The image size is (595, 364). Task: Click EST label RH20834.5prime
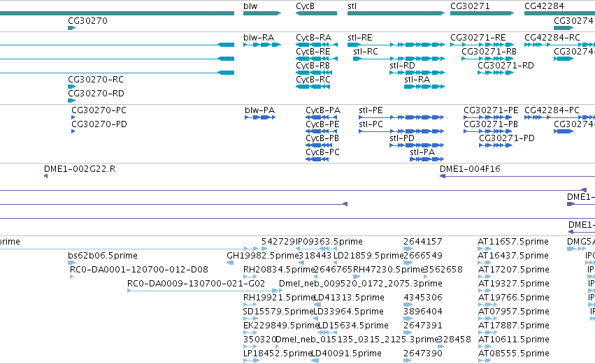point(279,270)
